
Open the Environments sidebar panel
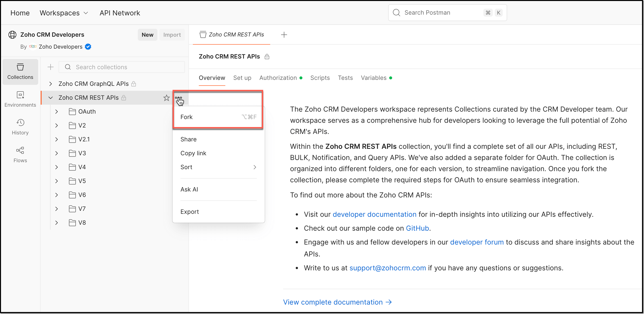[20, 99]
